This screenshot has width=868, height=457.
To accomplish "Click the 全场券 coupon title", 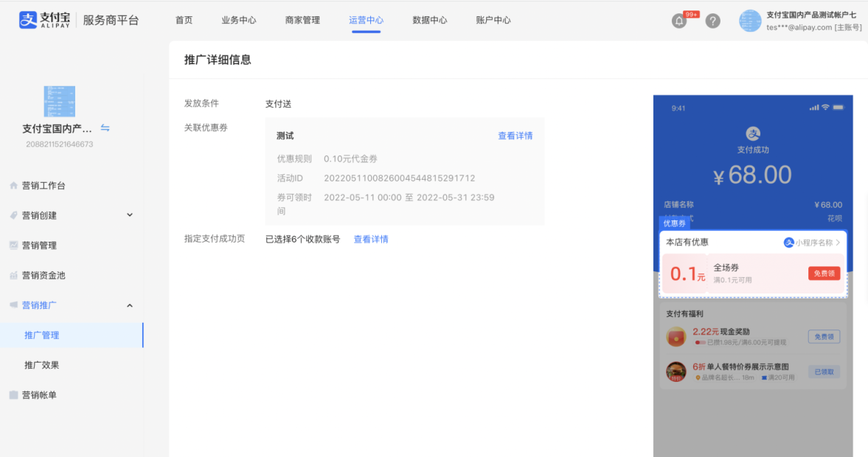I will [726, 268].
